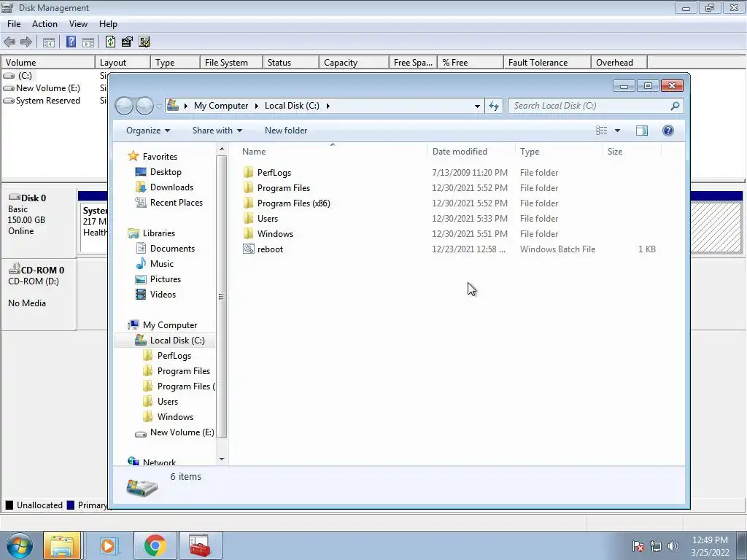Click the search magnifier icon

pyautogui.click(x=675, y=106)
